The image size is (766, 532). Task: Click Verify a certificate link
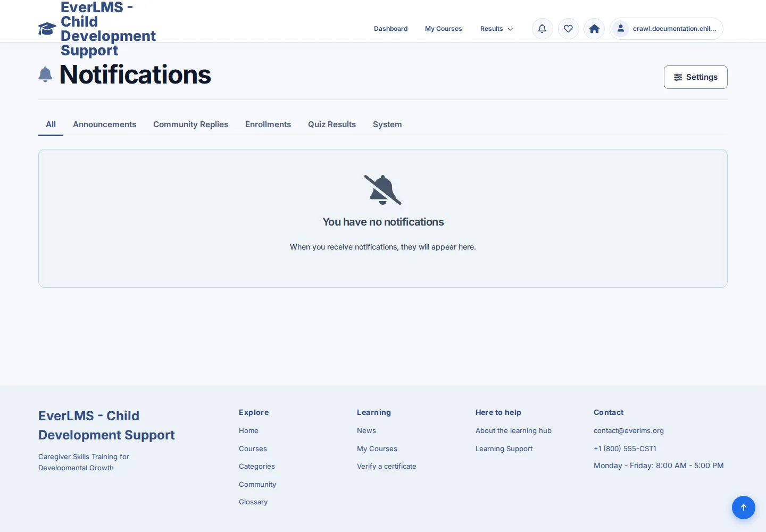coord(387,467)
